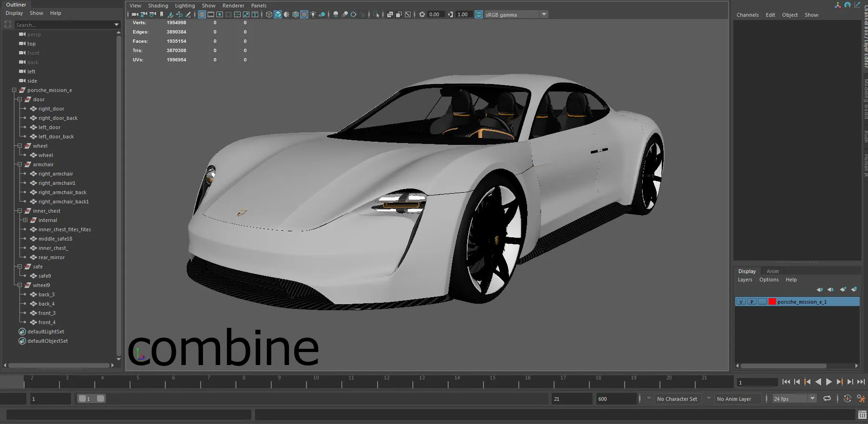The image size is (868, 424).
Task: Toggle playback P box on porsche_mission_e_1 layer
Action: point(751,302)
